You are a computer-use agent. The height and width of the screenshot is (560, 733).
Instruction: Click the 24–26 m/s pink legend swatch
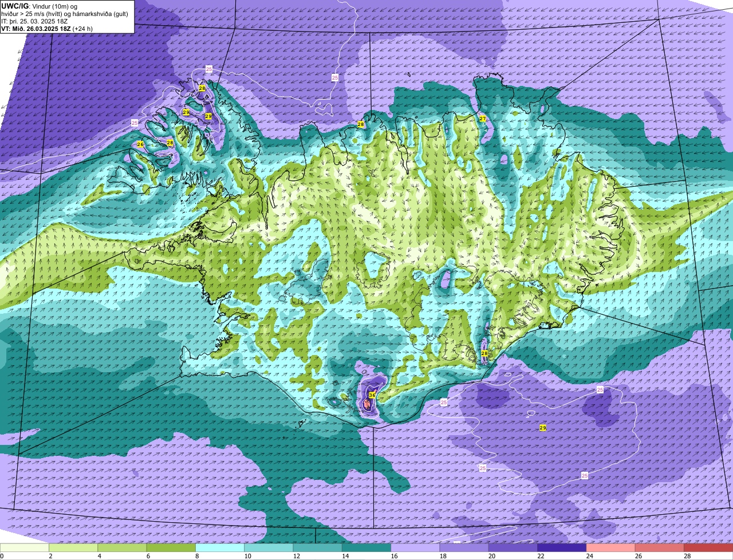(611, 547)
